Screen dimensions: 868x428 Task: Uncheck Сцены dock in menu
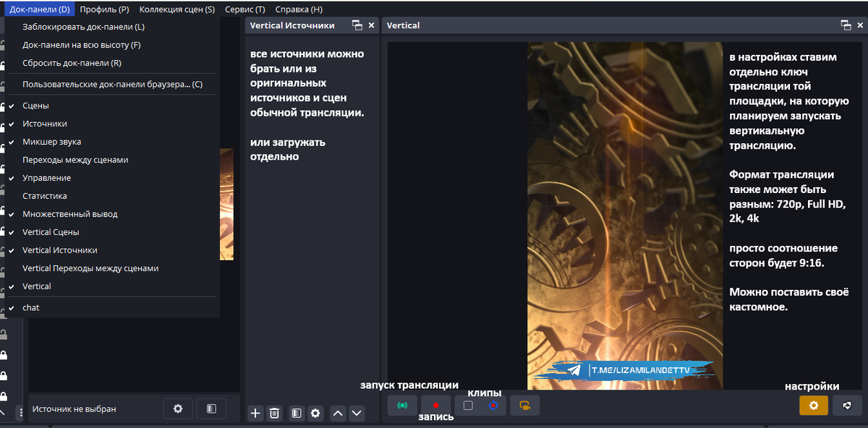[x=112, y=106]
